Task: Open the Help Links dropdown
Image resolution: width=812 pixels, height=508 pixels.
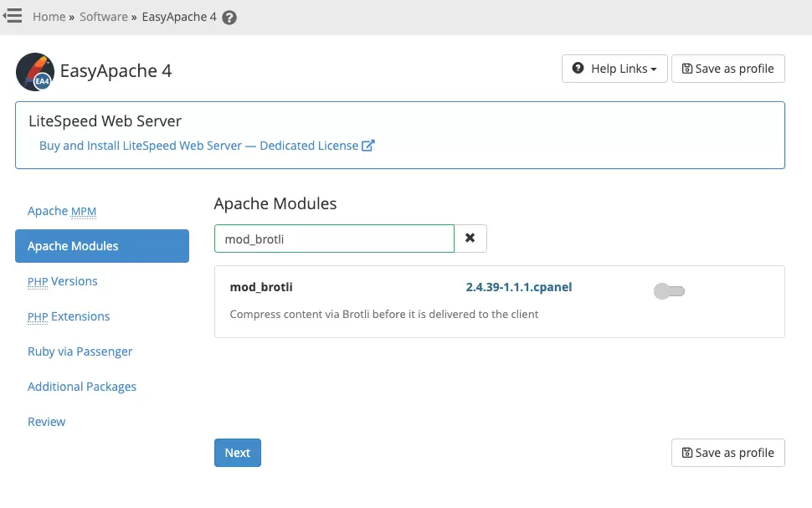Action: pos(614,69)
